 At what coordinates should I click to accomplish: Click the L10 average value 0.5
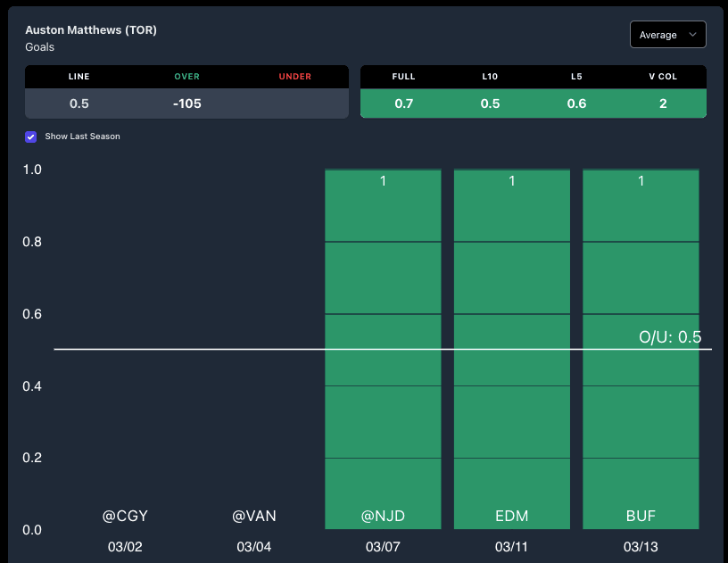490,103
